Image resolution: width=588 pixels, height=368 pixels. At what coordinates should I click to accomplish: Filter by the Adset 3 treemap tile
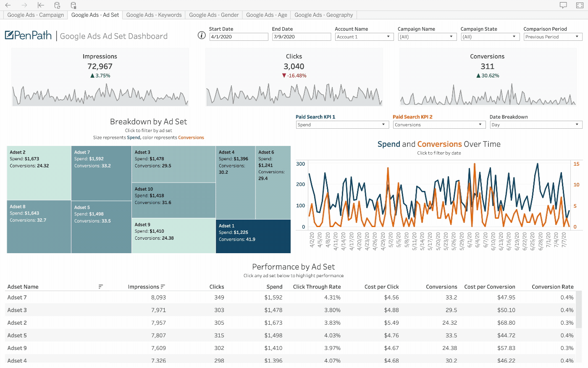point(173,164)
